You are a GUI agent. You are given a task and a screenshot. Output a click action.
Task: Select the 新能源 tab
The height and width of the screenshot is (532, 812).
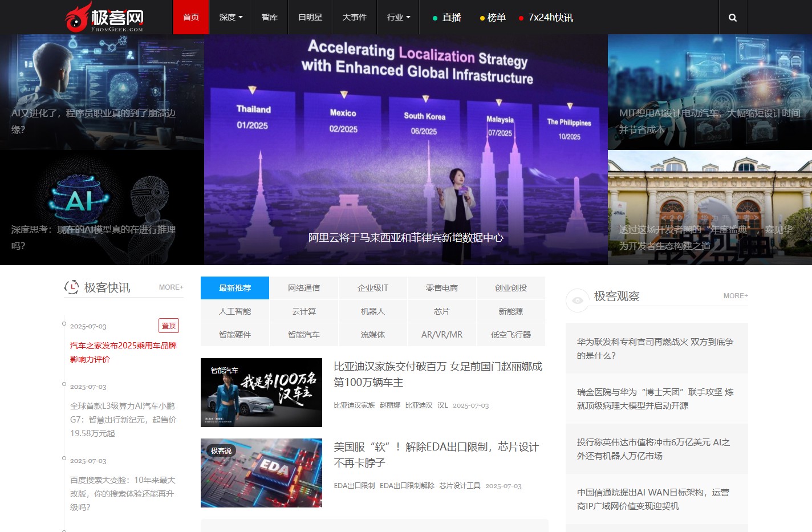tap(511, 311)
